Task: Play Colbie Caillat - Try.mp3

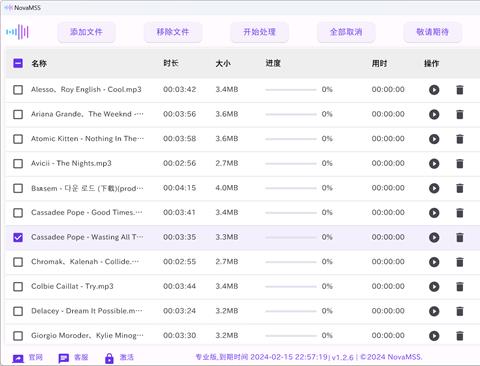Action: point(434,286)
